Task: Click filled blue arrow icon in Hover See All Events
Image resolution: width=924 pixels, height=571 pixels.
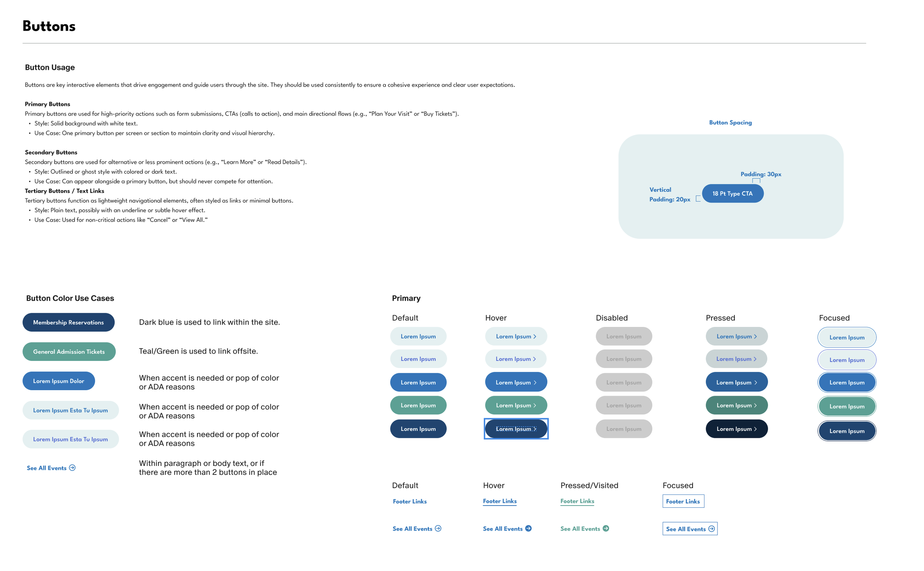Action: (x=529, y=529)
